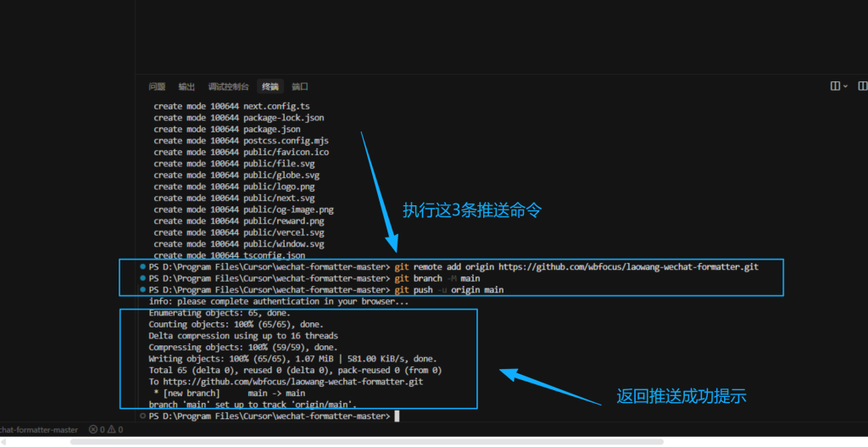This screenshot has width=868, height=447.
Task: Click the terminal cursor at the final prompt
Action: 397,416
